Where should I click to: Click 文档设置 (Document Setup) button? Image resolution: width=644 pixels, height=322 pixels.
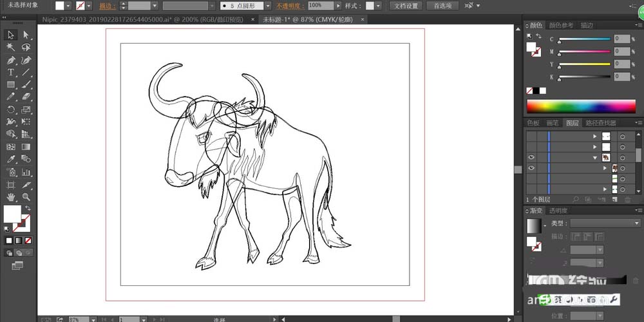(406, 6)
